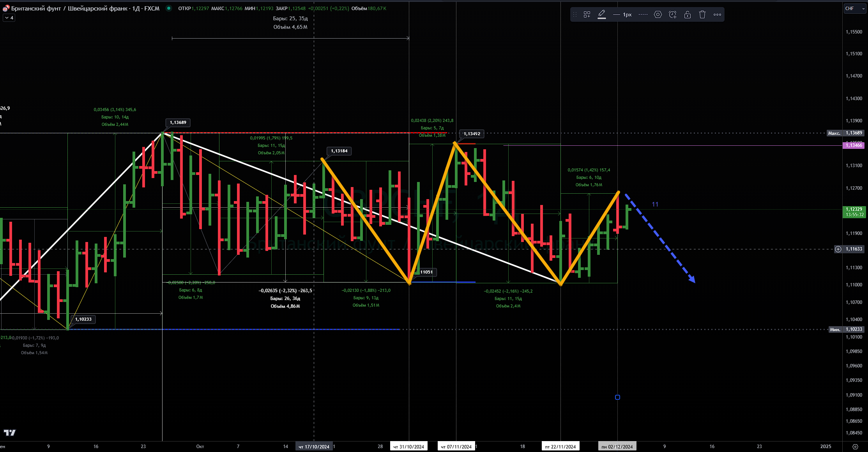Click the 2025 label on time axis
Image resolution: width=868 pixels, height=452 pixels.
click(826, 447)
